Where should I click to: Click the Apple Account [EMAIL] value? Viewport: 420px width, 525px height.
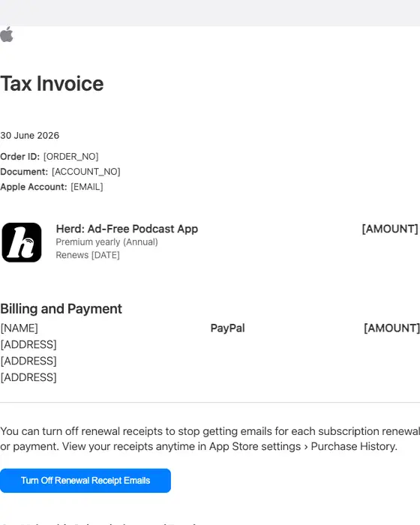click(87, 187)
